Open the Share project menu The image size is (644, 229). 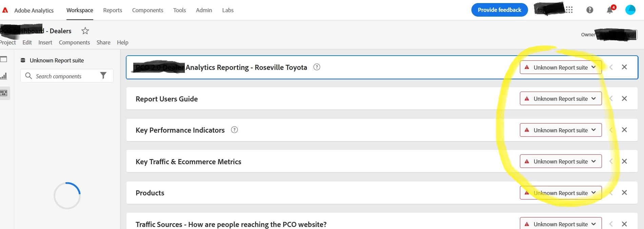tap(103, 42)
